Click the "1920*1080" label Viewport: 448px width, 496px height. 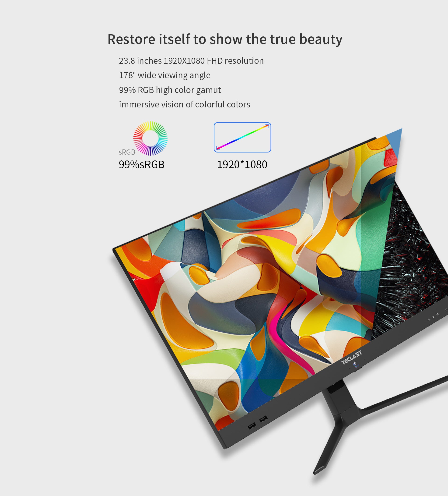[x=242, y=165]
